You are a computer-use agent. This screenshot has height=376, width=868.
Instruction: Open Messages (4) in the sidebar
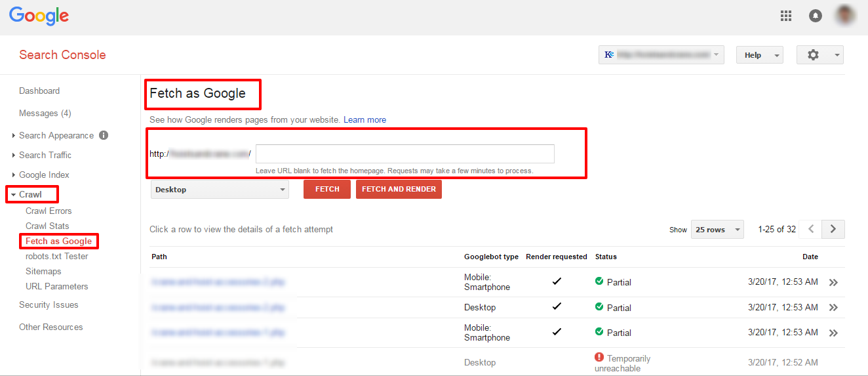45,113
